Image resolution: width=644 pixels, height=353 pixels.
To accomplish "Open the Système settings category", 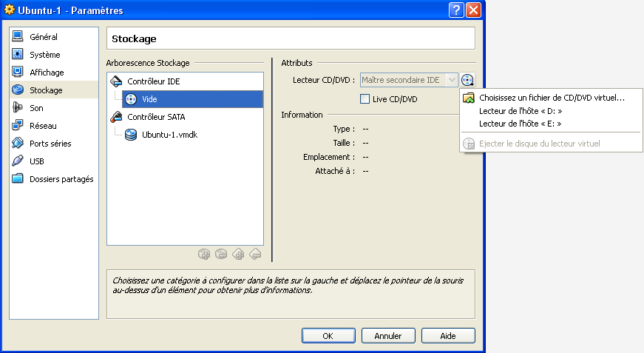I will pos(54,54).
